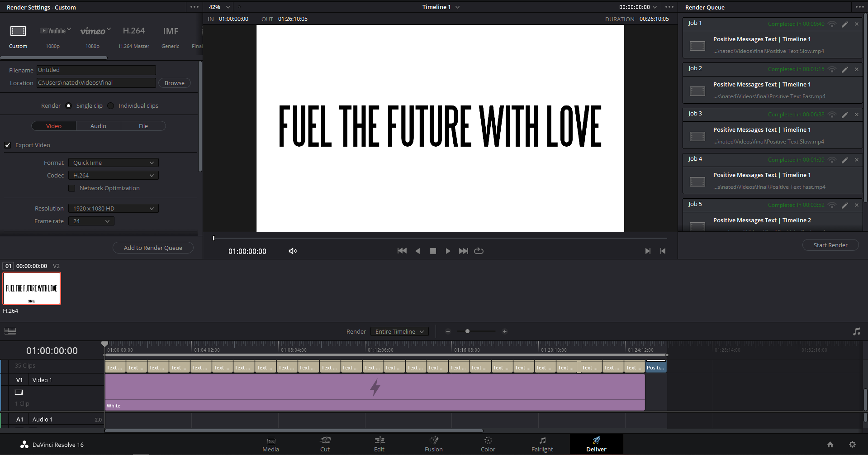
Task: Skip to the first frame in viewer
Action: (x=402, y=251)
